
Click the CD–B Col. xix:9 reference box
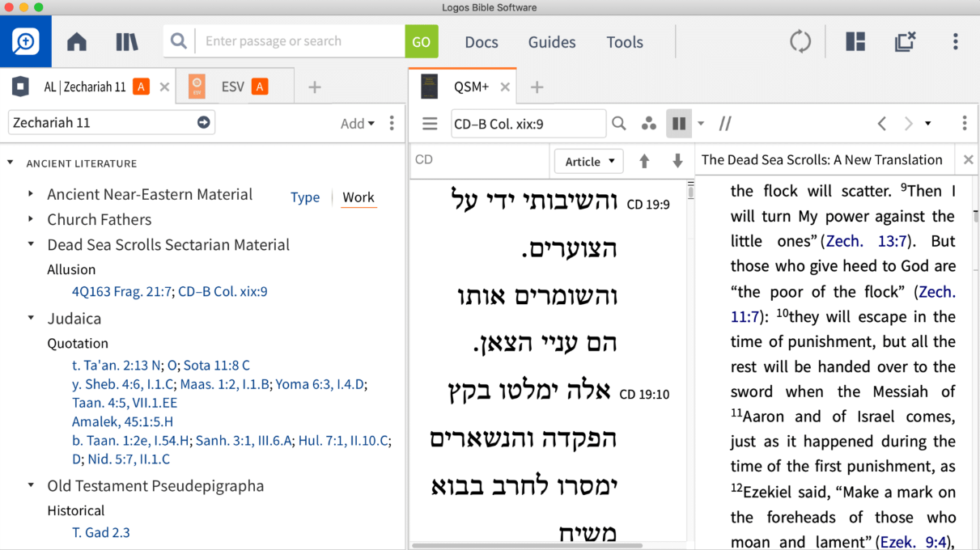tap(528, 124)
